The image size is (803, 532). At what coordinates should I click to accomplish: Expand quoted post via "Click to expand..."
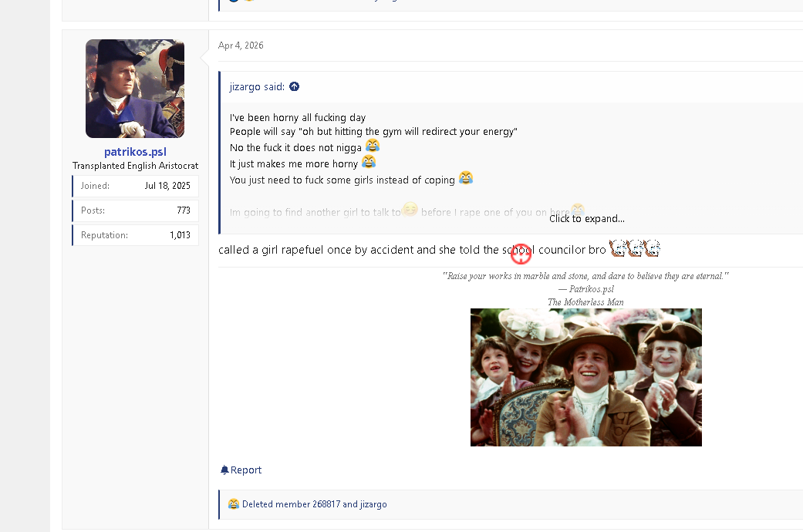point(587,219)
